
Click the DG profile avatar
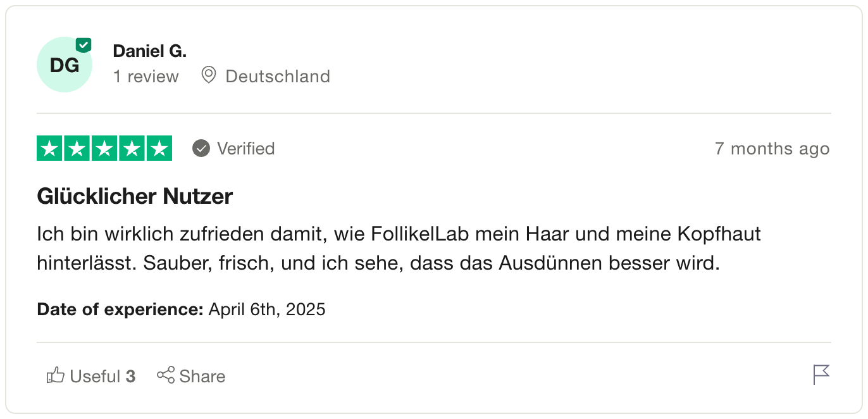(64, 65)
